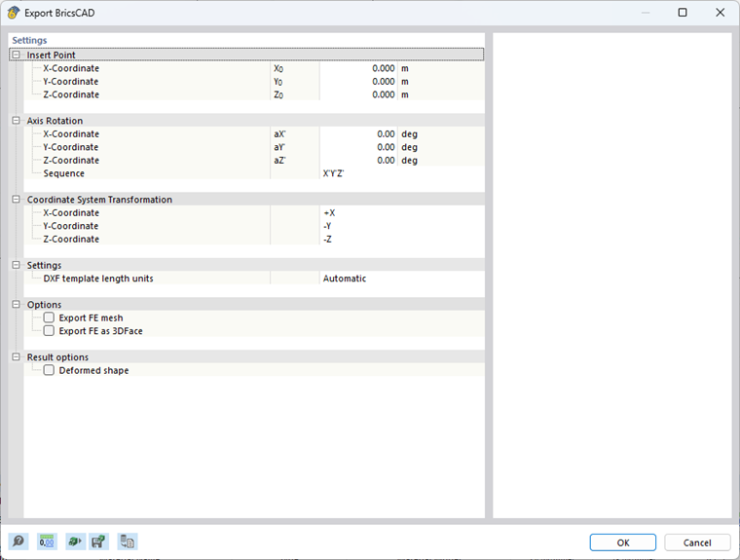
Task: Select X-Coordinate row under Axis Rotation
Action: [254, 133]
